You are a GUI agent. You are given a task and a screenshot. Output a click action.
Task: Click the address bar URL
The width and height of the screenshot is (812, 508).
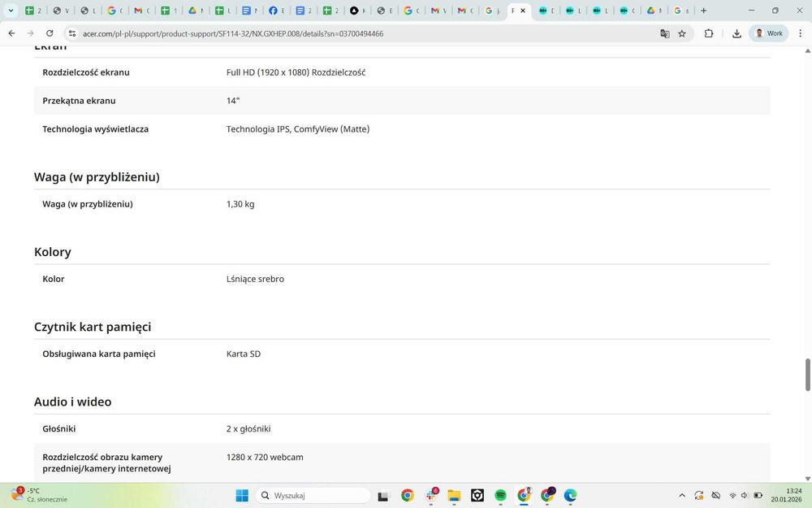tap(233, 33)
